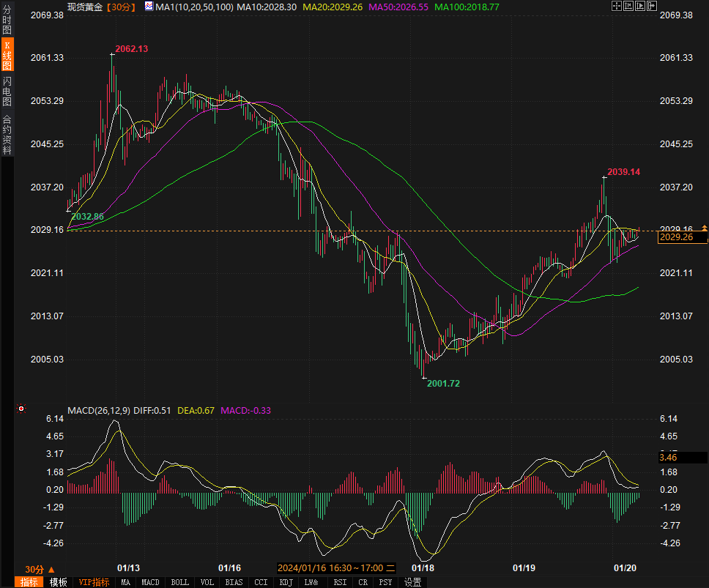Open the 30分 period selector at bottom left

coord(34,569)
